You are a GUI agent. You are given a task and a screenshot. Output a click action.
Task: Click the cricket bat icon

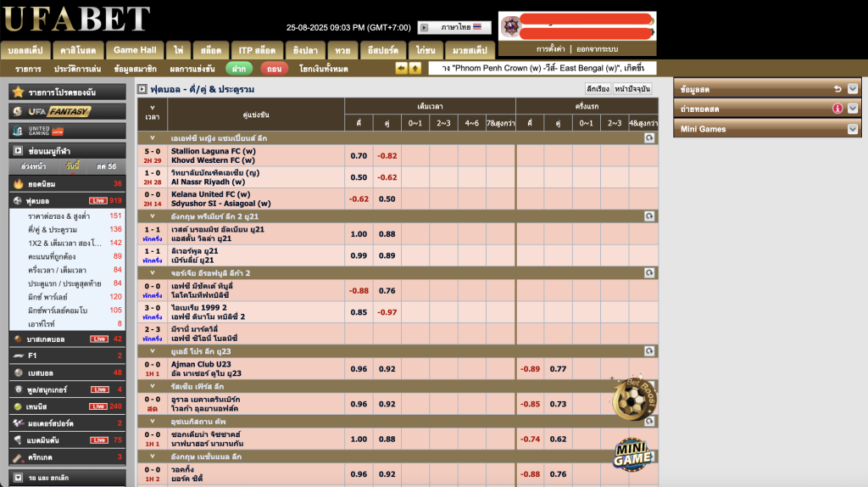(19, 456)
